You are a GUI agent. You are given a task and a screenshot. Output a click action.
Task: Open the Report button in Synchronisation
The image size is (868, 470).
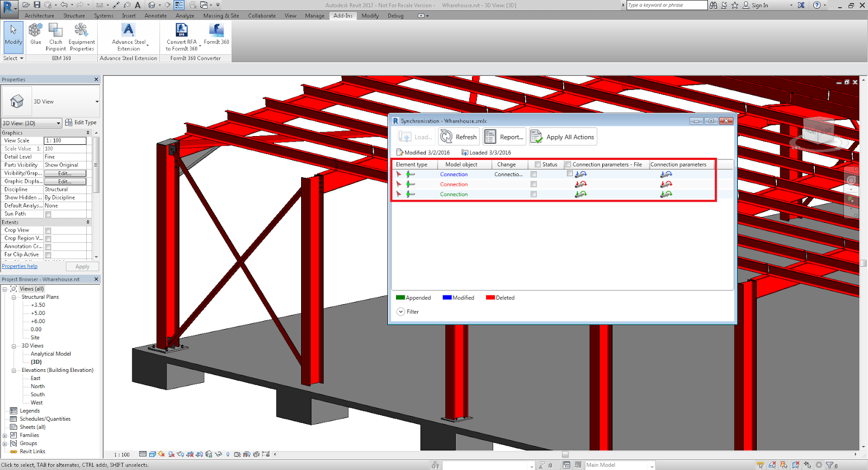[x=505, y=137]
